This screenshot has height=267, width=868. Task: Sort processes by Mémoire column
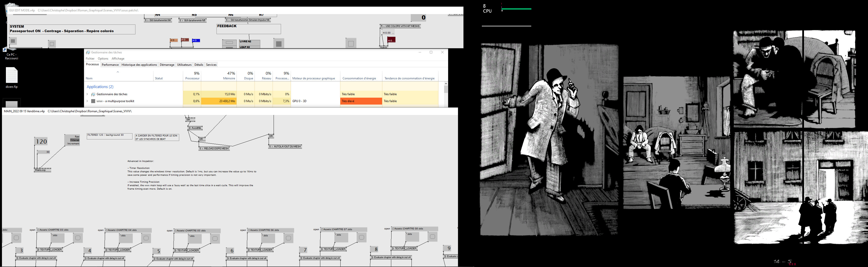pyautogui.click(x=219, y=76)
